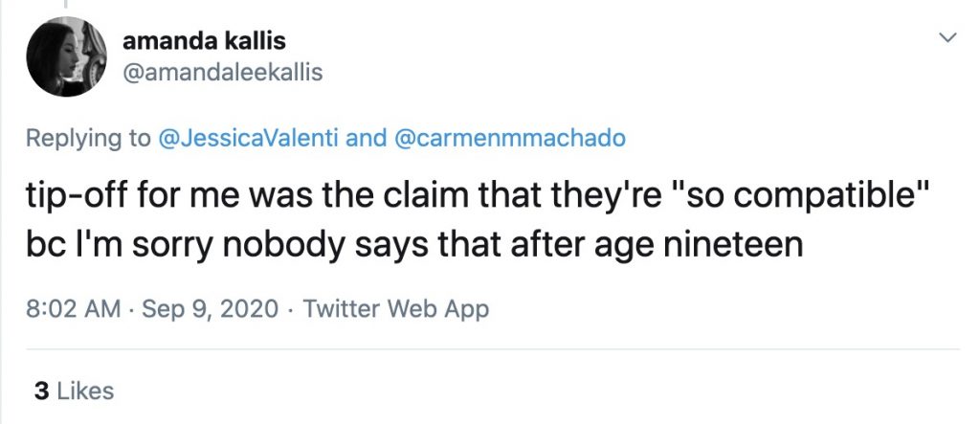Viewport: 980px width, 424px height.
Task: Click the "Replying to" label
Action: [x=87, y=139]
